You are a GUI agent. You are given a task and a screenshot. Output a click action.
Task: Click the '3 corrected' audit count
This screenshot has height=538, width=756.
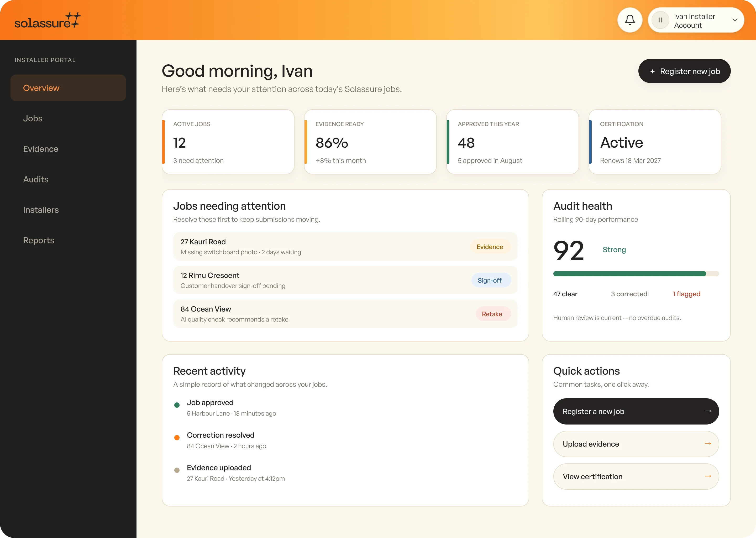coord(629,294)
